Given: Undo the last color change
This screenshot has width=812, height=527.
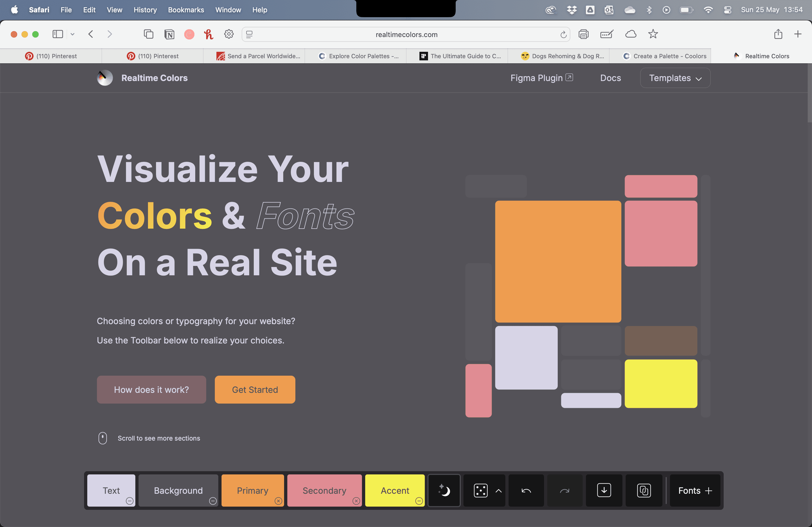Looking at the screenshot, I should (526, 491).
